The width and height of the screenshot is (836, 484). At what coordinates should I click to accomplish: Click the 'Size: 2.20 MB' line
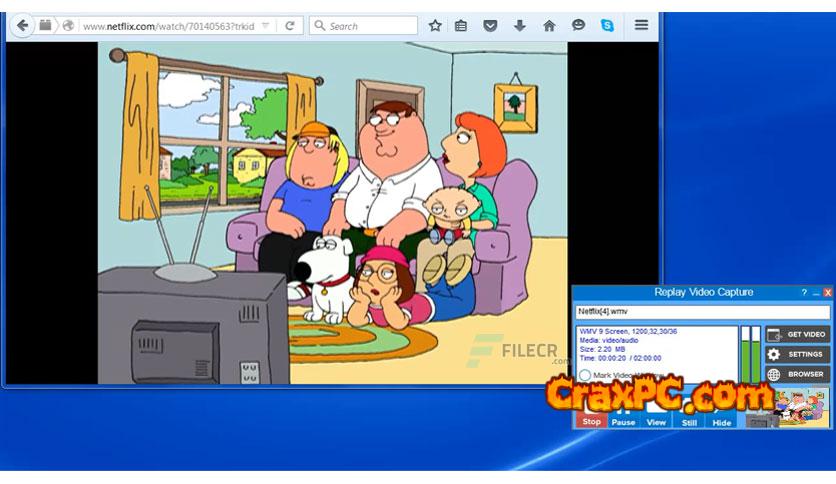pyautogui.click(x=602, y=349)
